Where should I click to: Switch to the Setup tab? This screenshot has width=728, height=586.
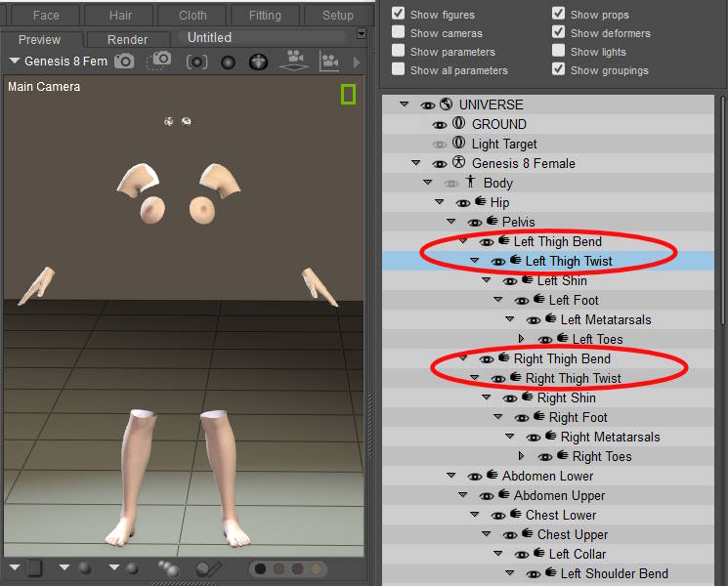click(337, 16)
